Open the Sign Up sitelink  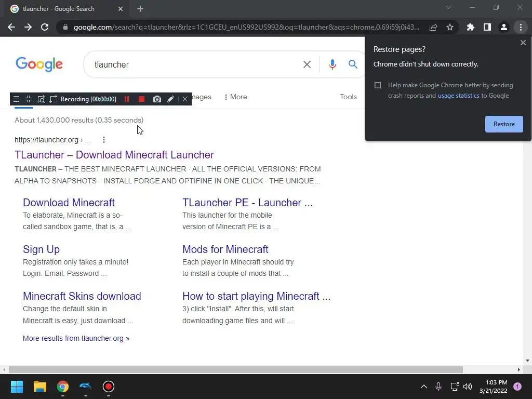tap(41, 249)
